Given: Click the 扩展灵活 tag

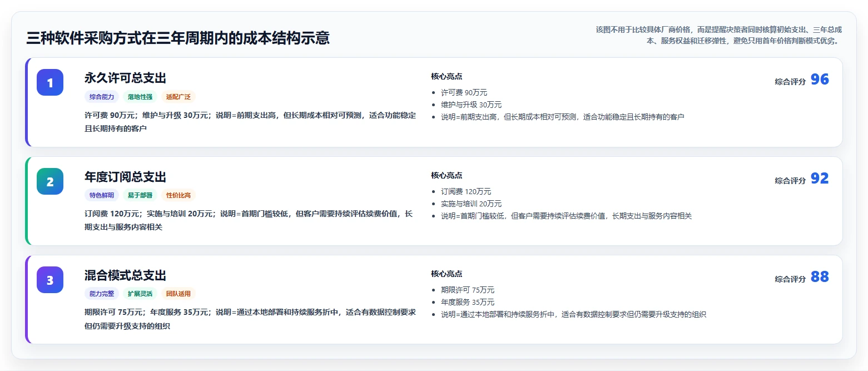Looking at the screenshot, I should pos(140,294).
